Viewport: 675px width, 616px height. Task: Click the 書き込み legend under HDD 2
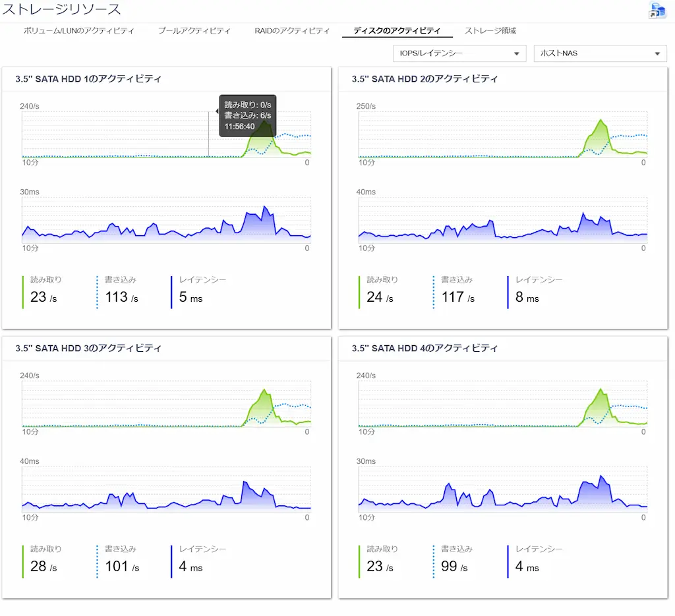(x=457, y=279)
